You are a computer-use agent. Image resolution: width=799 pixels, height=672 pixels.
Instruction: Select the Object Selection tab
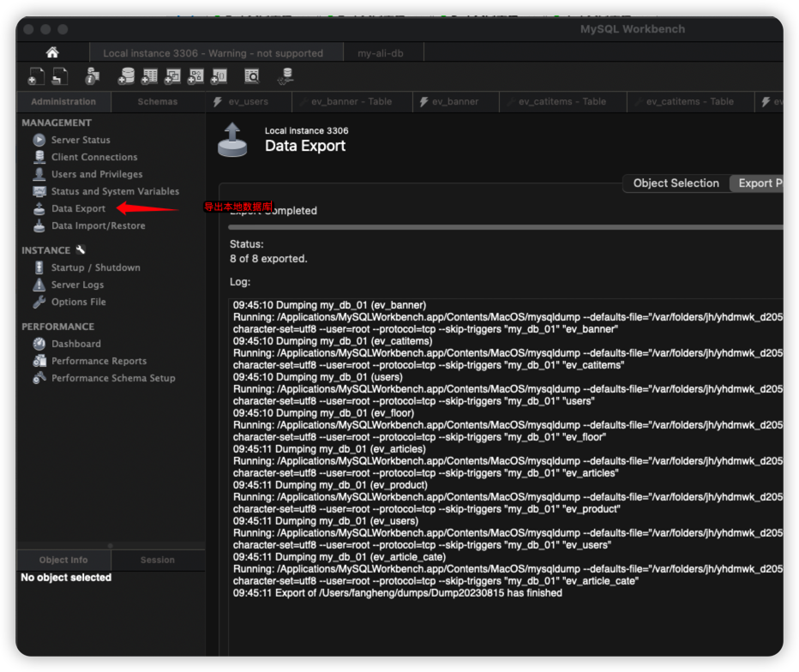(676, 183)
